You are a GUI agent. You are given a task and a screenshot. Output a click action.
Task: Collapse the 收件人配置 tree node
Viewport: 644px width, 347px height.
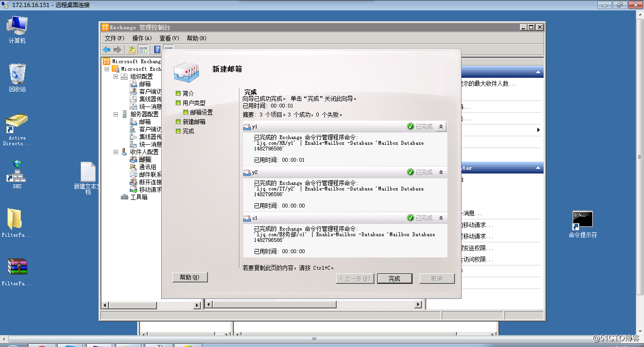click(116, 152)
